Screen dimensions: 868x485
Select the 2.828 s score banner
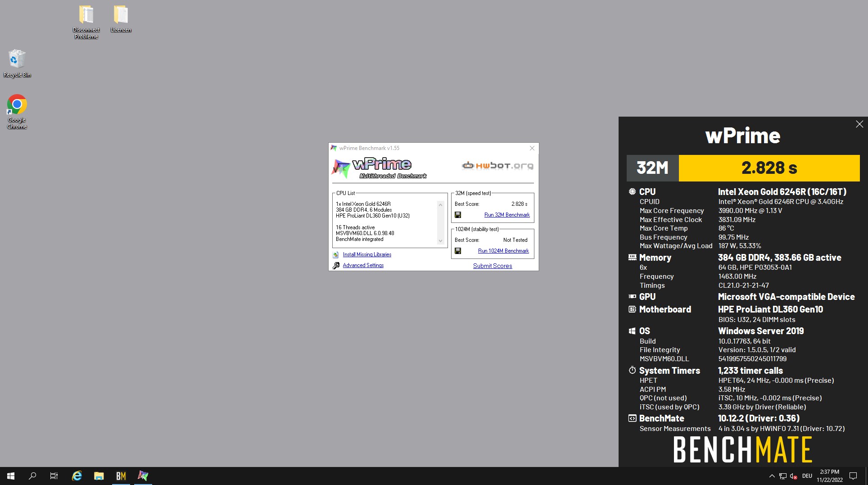[x=769, y=168]
